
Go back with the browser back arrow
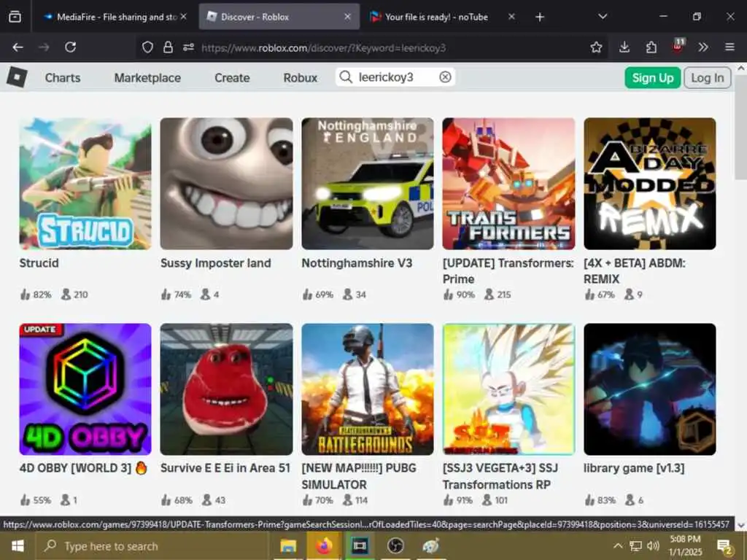point(18,47)
